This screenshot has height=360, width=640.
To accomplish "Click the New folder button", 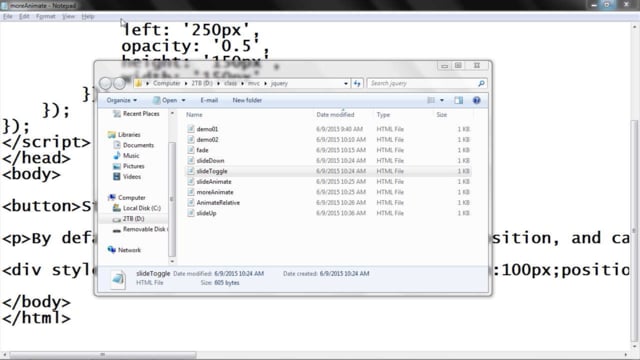I will (x=247, y=100).
